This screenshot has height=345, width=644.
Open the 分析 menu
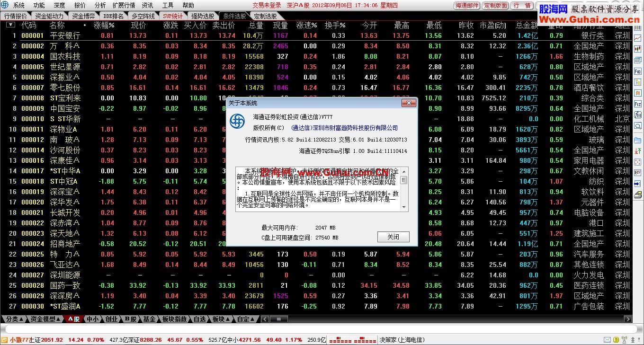(100, 5)
